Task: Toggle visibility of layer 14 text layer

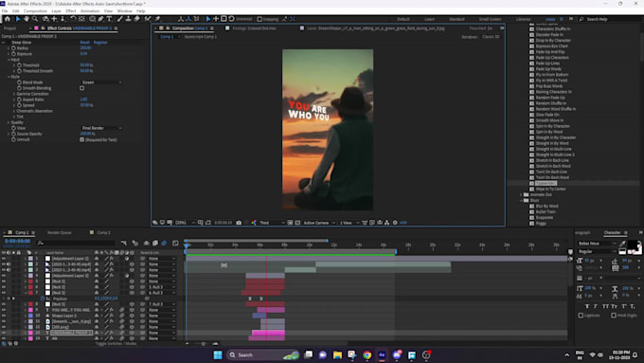Action: click(x=4, y=338)
